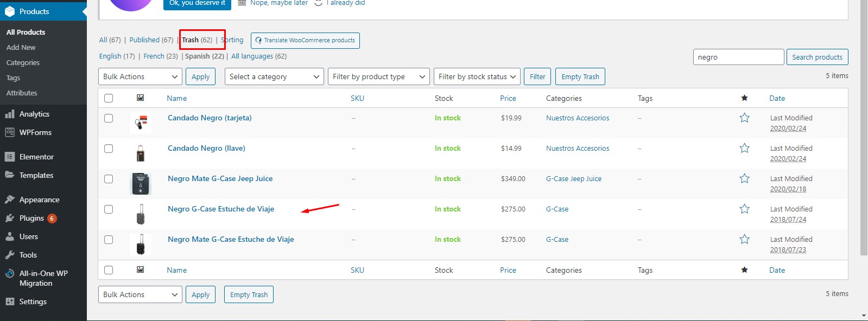Viewport: 868px width, 321px height.
Task: Switch to the Published (67) view
Action: [x=151, y=40]
